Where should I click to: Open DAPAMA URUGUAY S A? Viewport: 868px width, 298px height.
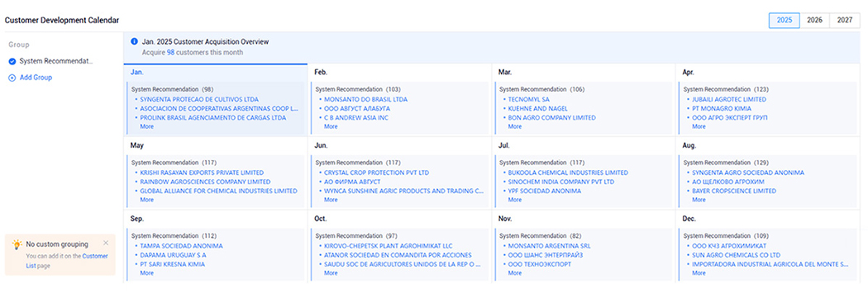(174, 255)
